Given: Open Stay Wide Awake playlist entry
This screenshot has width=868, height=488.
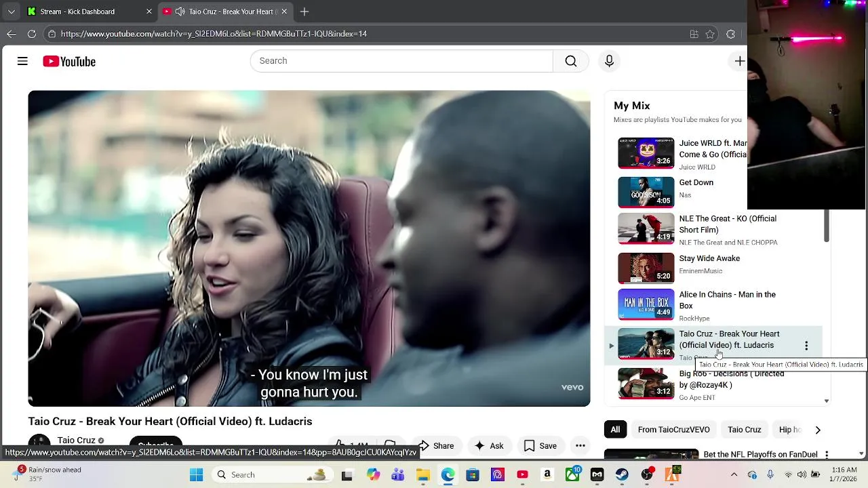Looking at the screenshot, I should 712,268.
